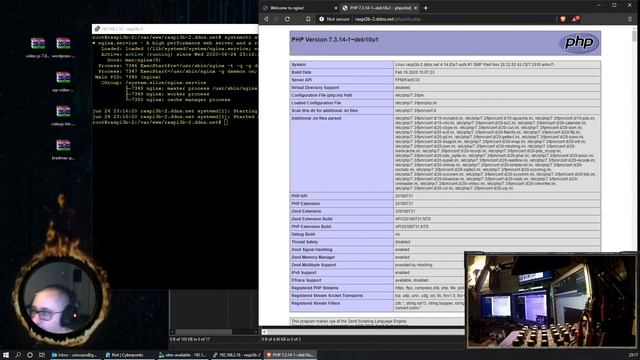640x360 pixels.
Task: Click Zend Memory Manager row label
Action: pos(313,257)
